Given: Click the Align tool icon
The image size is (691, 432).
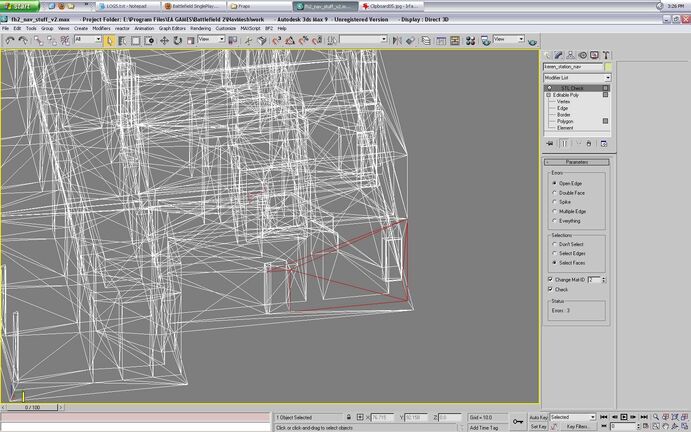Looking at the screenshot, I should point(410,41).
